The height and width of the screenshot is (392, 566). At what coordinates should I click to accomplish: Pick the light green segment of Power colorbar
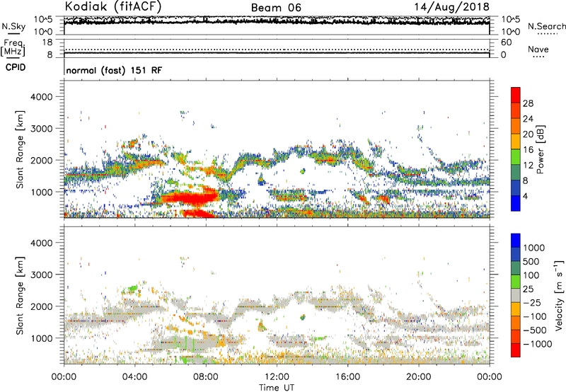click(516, 157)
